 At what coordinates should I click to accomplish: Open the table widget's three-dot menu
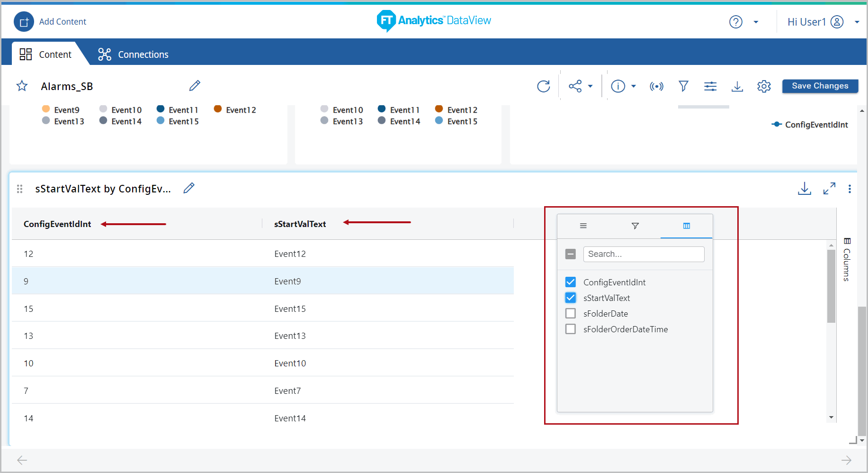click(850, 189)
